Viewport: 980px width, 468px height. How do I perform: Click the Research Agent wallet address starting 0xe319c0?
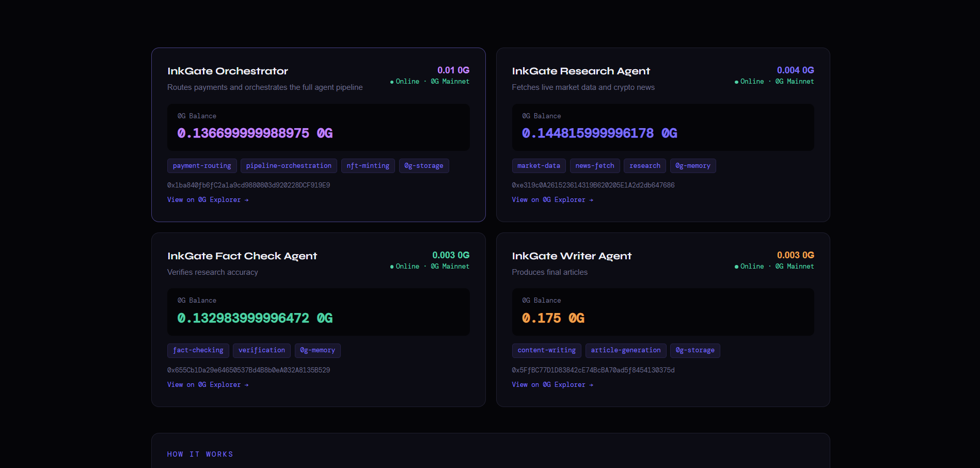pyautogui.click(x=593, y=185)
